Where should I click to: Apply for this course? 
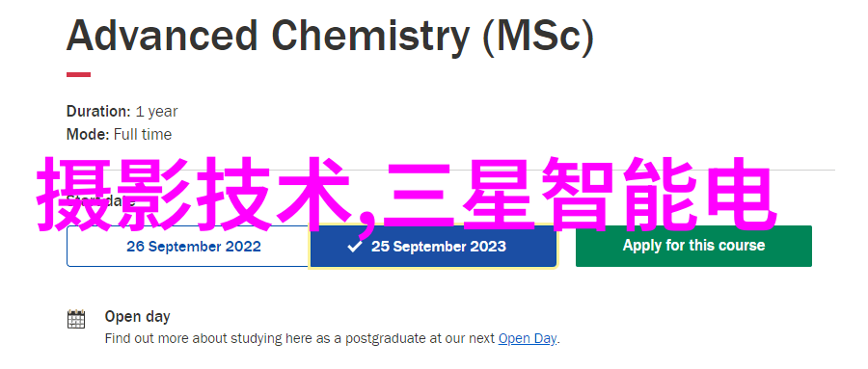click(693, 246)
